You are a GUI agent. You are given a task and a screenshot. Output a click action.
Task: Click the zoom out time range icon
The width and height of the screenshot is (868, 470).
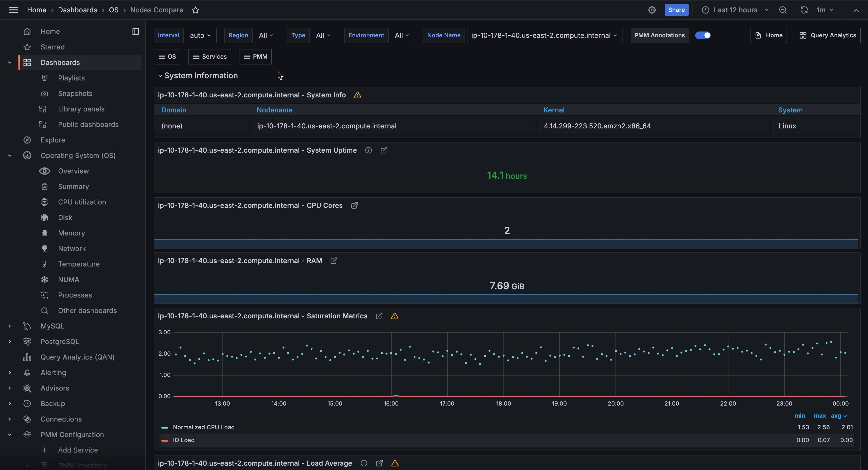pos(783,10)
